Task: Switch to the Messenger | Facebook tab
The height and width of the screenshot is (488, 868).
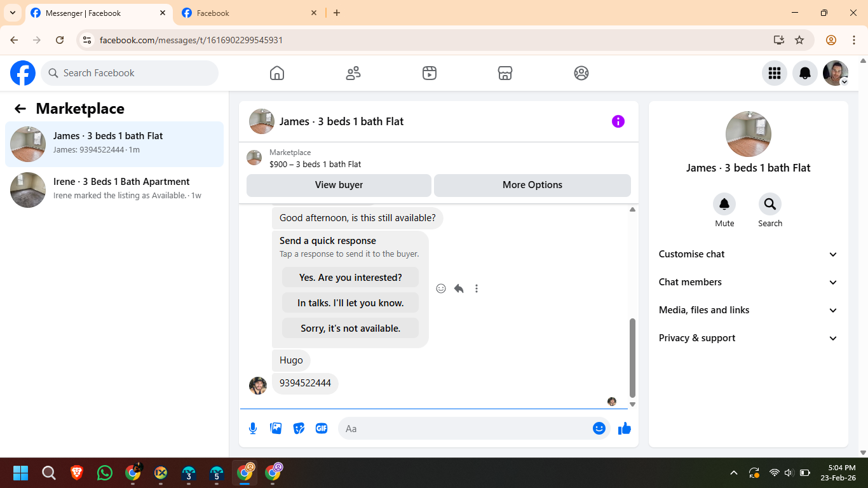Action: pyautogui.click(x=98, y=13)
